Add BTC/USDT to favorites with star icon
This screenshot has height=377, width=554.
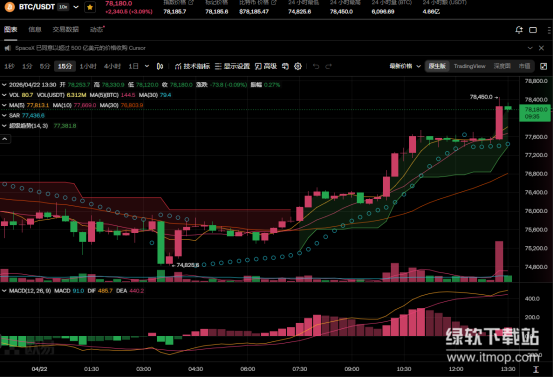(x=90, y=7)
